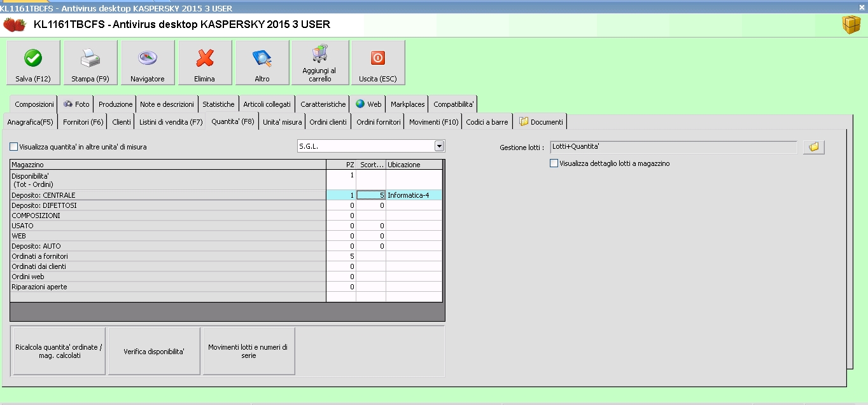Click the golden boxes icon in header
868x405 pixels.
[851, 25]
